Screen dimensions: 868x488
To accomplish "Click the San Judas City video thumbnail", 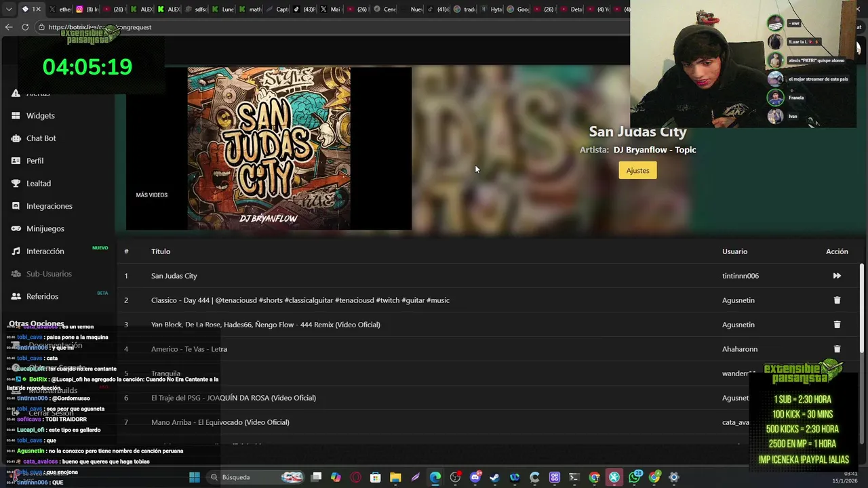I will pos(269,148).
